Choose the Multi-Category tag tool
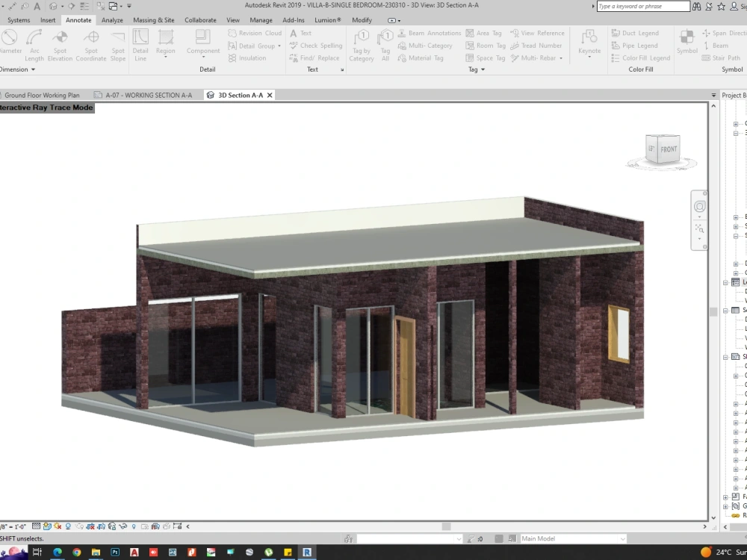The width and height of the screenshot is (747, 560). tap(425, 46)
